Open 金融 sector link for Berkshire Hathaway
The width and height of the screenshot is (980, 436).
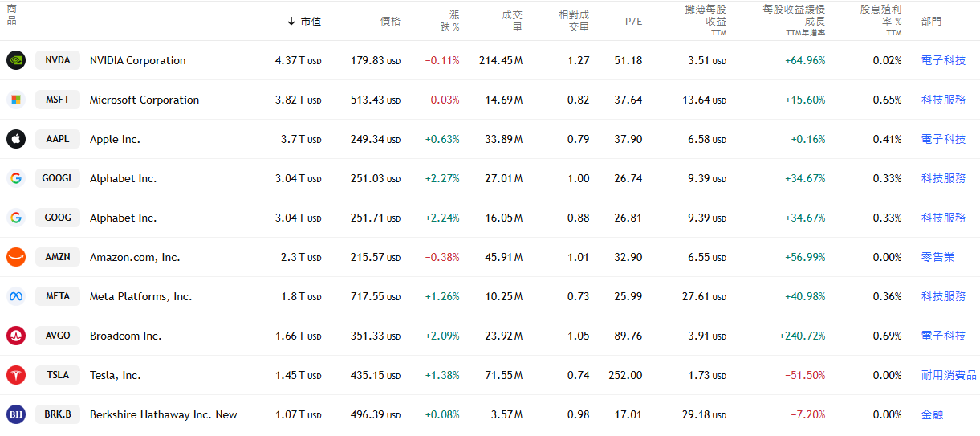coord(932,414)
